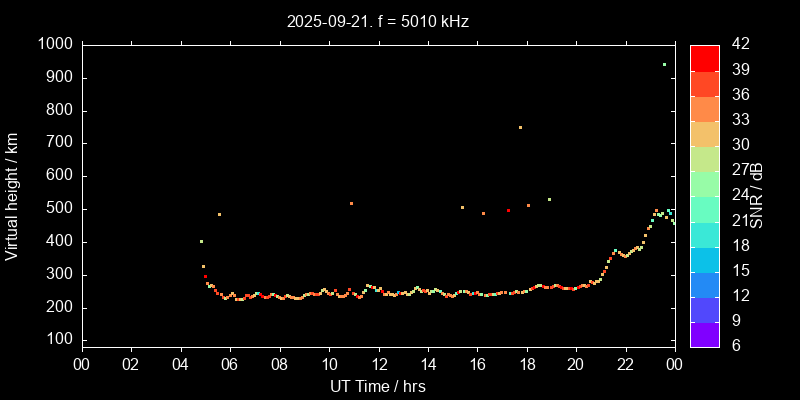Select the data point near 11 hrs at 515 km
Image resolution: width=800 pixels, height=400 pixels.
(351, 204)
